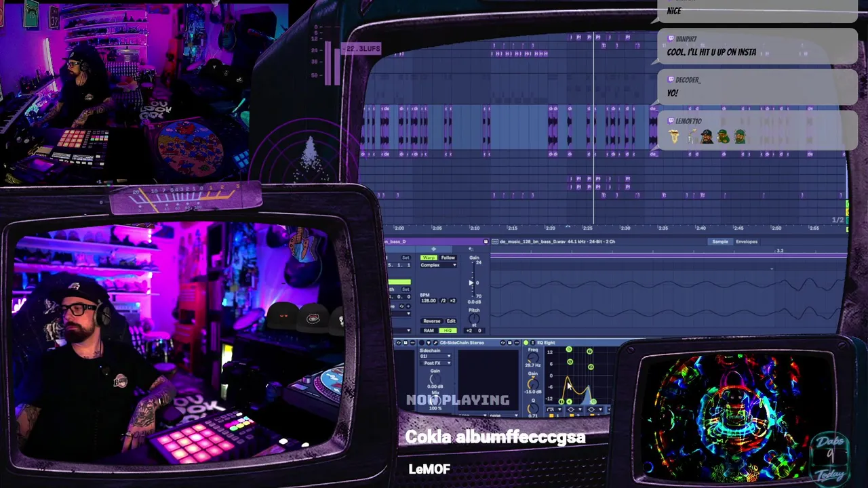Screen dimensions: 868x488
Task: Click the 3.2 ruler marker in sample view
Action: coord(780,251)
